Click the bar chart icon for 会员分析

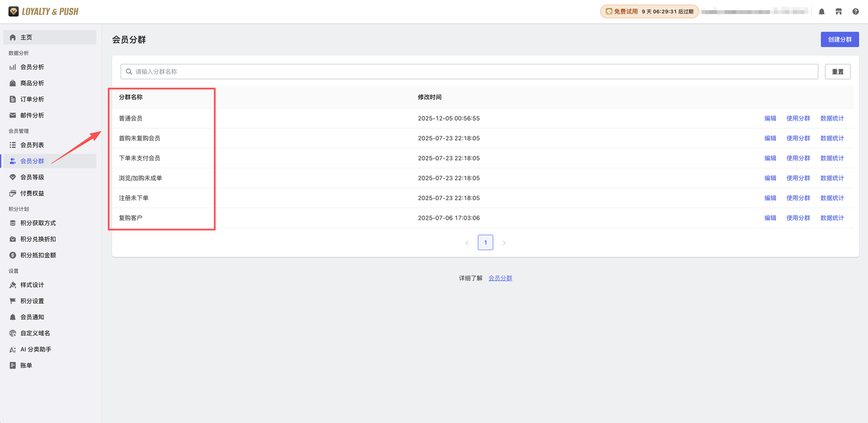pos(13,67)
